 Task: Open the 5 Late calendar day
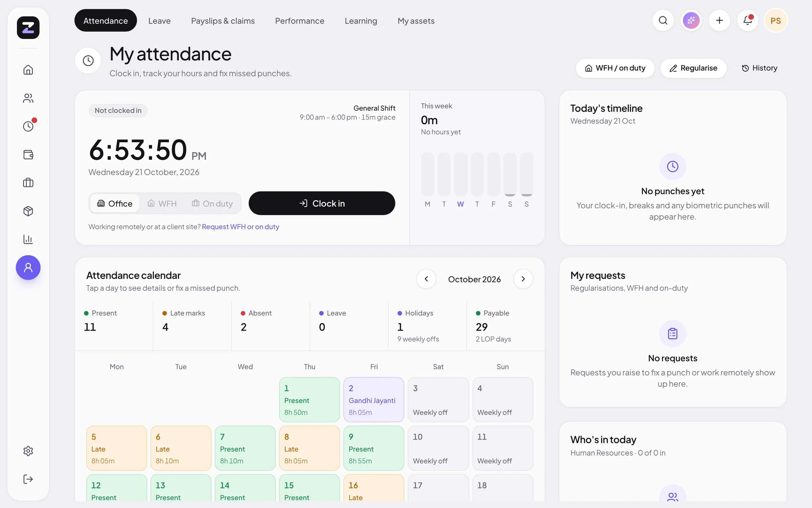point(116,448)
